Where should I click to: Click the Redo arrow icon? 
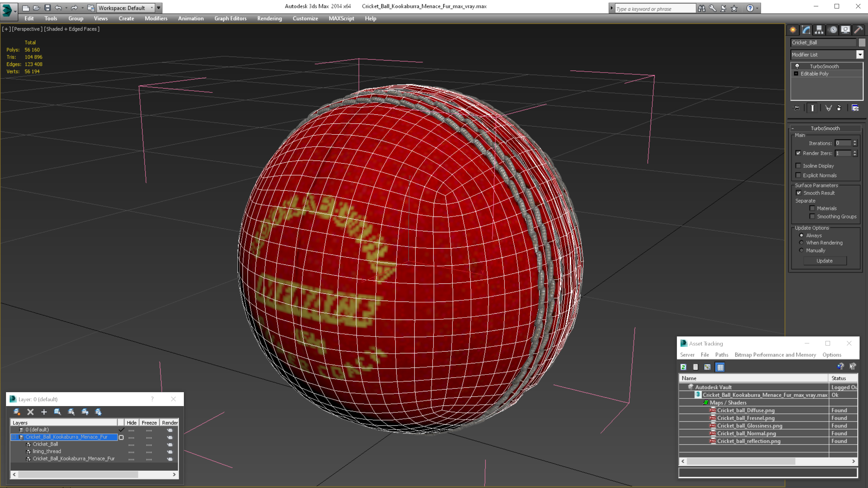(74, 8)
